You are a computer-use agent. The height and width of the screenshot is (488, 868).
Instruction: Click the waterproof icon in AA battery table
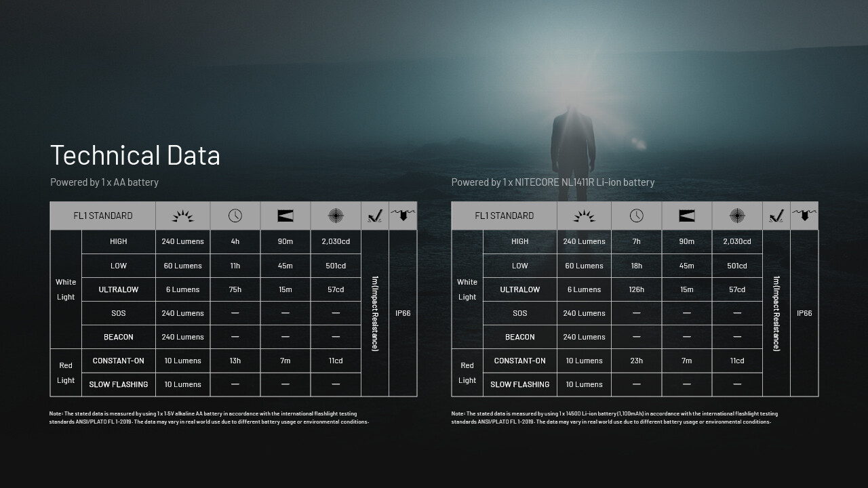pos(403,216)
